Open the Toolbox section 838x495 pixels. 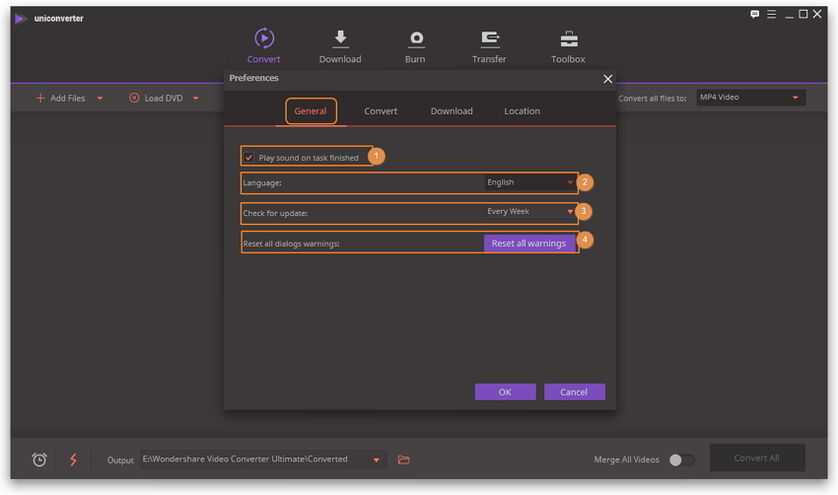[568, 39]
